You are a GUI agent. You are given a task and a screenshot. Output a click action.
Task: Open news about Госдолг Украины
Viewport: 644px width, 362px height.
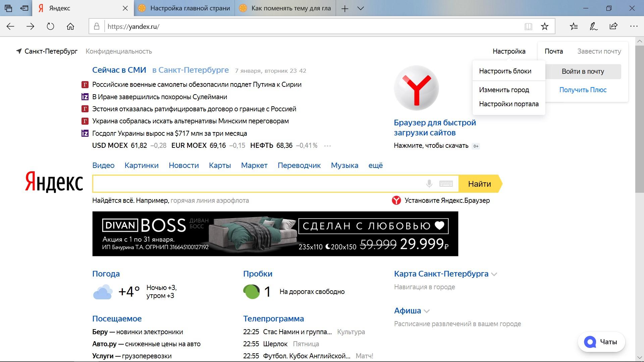tap(169, 133)
